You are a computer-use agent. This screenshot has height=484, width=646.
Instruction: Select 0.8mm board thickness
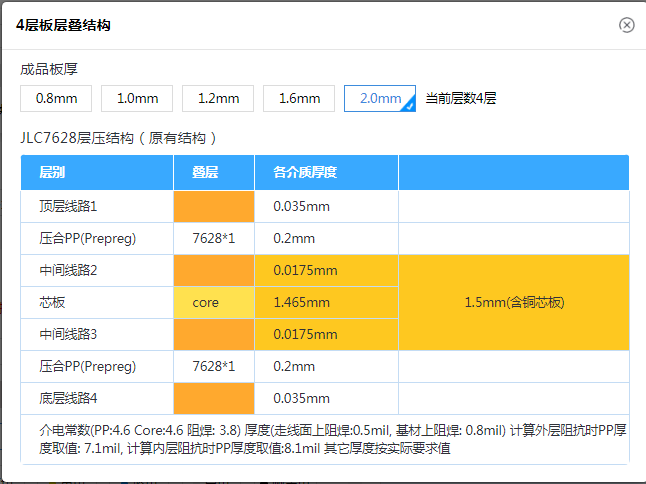[56, 98]
